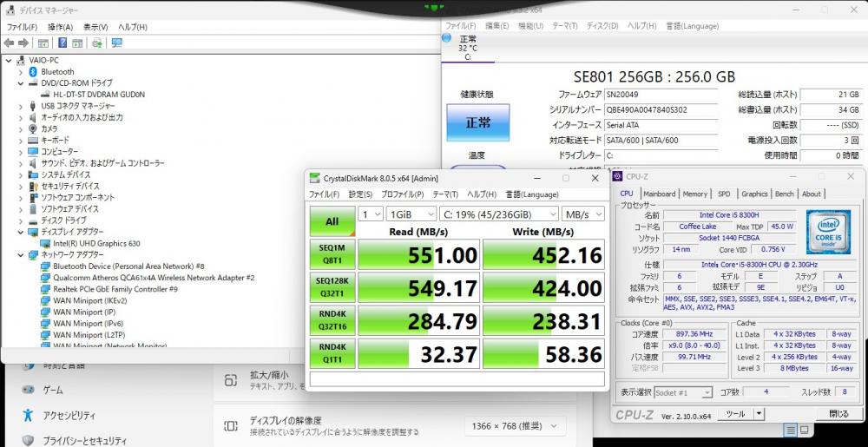Expand the キーボード category

(x=21, y=140)
